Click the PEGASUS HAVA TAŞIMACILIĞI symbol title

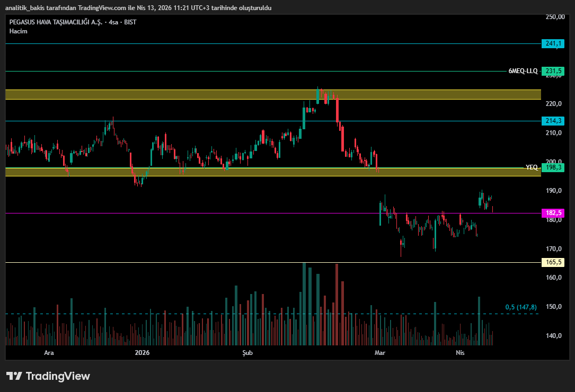pyautogui.click(x=73, y=22)
